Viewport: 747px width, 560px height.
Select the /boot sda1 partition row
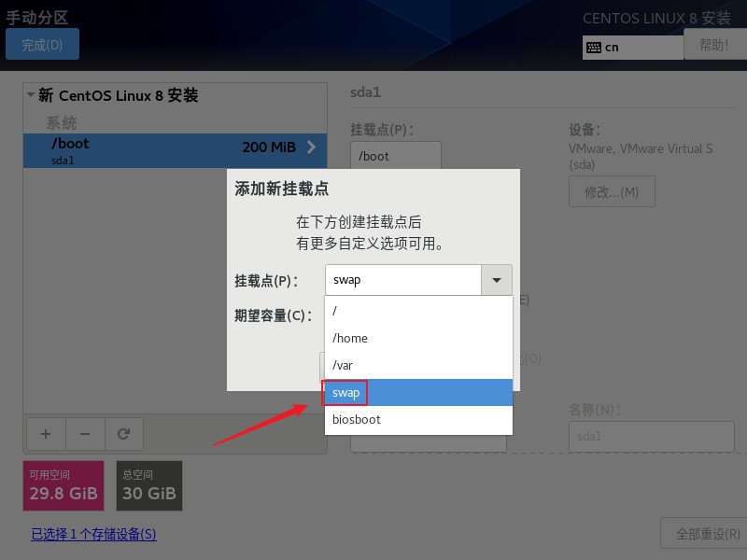coord(175,150)
